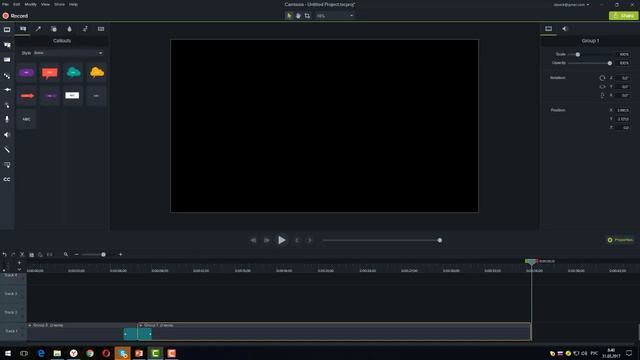
Task: Click the Opacity percentage field
Action: click(x=624, y=63)
